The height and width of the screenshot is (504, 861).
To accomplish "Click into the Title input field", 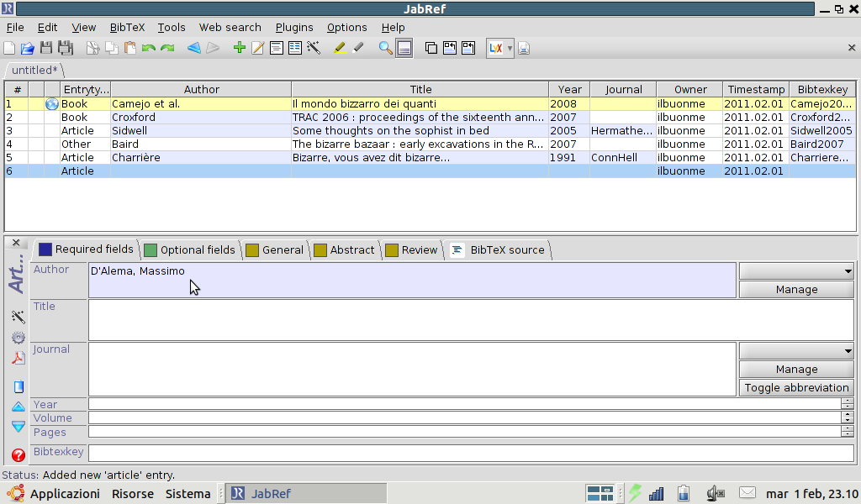I will (x=471, y=320).
